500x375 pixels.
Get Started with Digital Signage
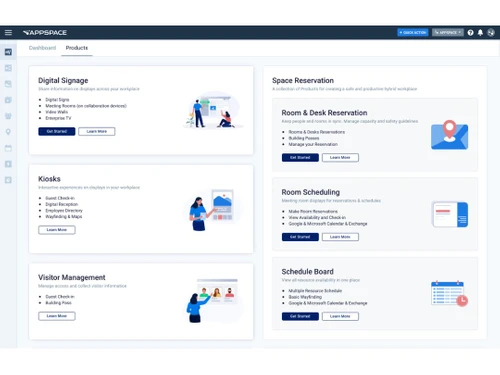coord(57,131)
